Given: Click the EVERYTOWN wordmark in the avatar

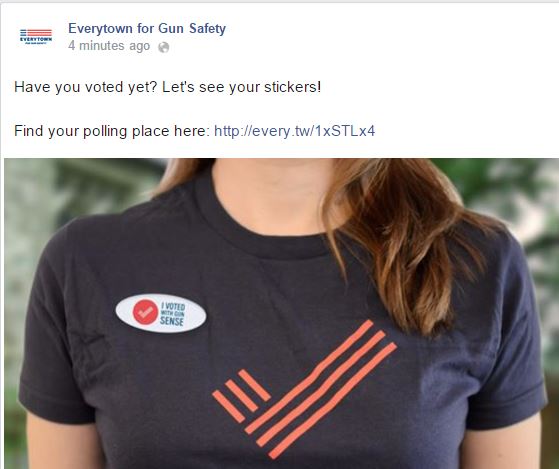Looking at the screenshot, I should click(x=36, y=39).
